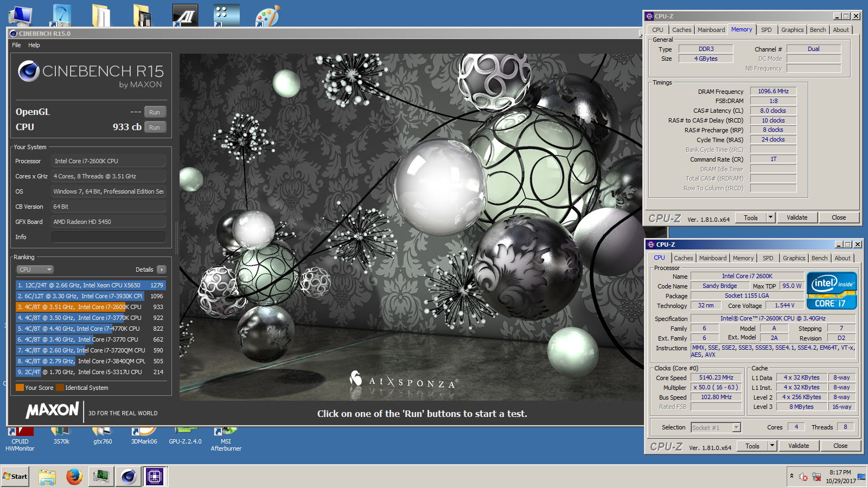This screenshot has height=488, width=868.
Task: Launch the 3DMark06 desktop shortcut
Action: (144, 436)
